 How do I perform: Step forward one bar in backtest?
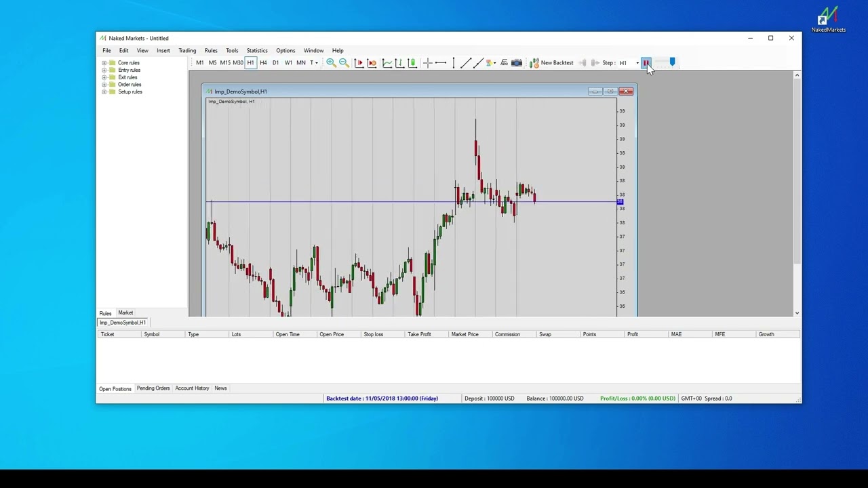click(x=595, y=62)
